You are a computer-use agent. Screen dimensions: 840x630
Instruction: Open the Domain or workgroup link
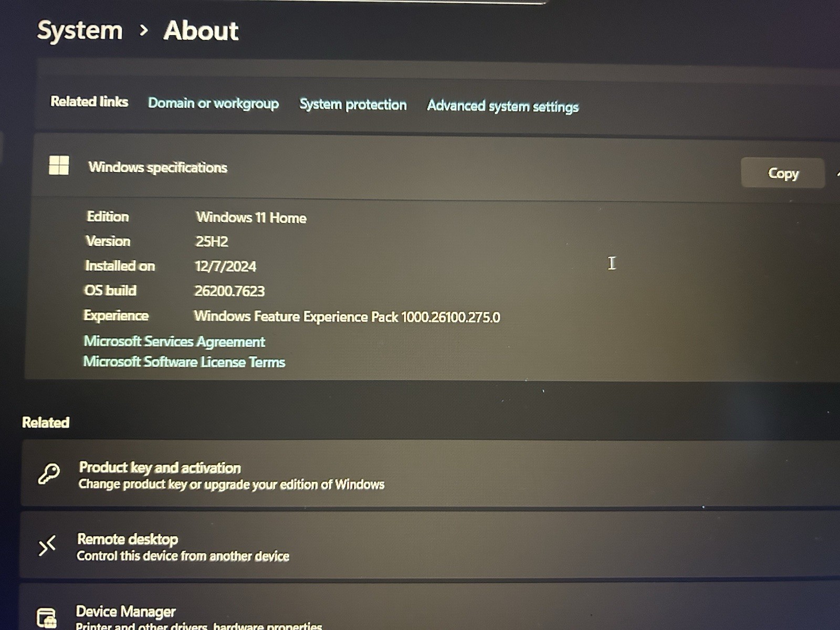point(213,103)
